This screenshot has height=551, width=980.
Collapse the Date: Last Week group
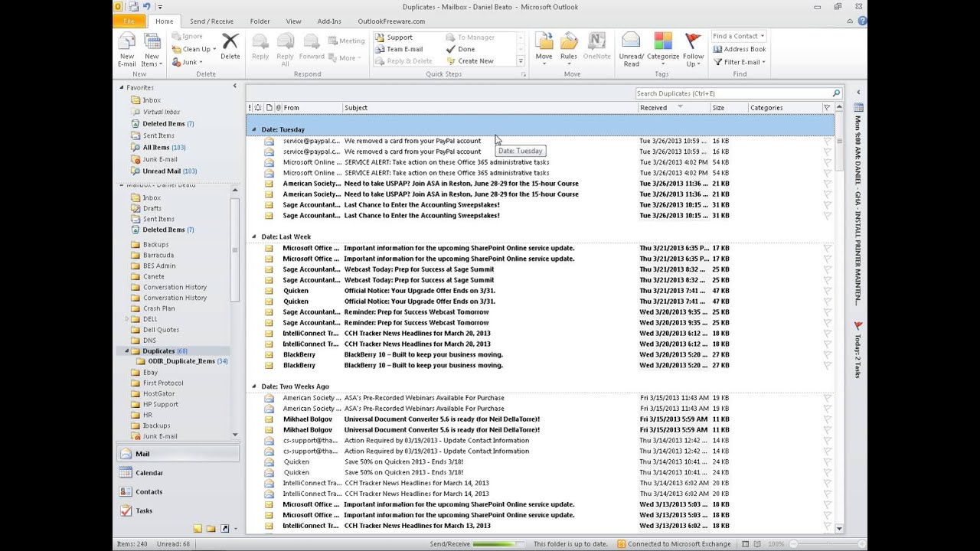[254, 236]
